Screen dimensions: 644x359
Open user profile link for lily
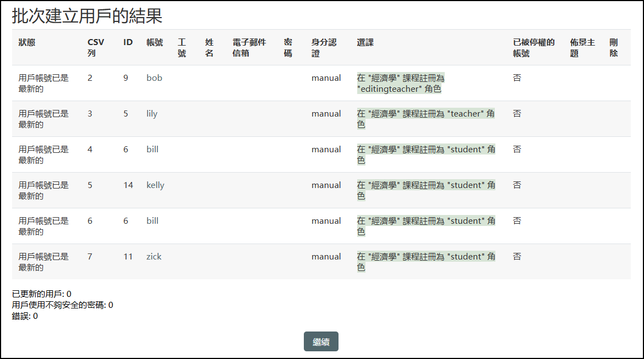pos(152,113)
